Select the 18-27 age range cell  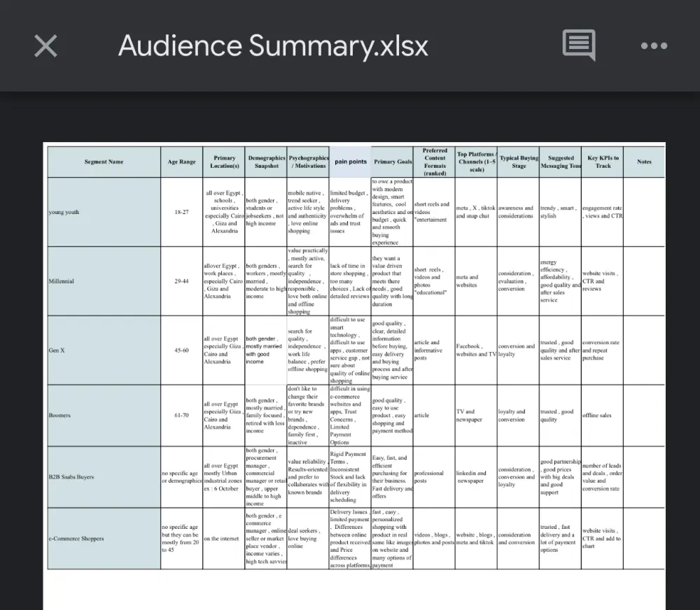[x=182, y=212]
